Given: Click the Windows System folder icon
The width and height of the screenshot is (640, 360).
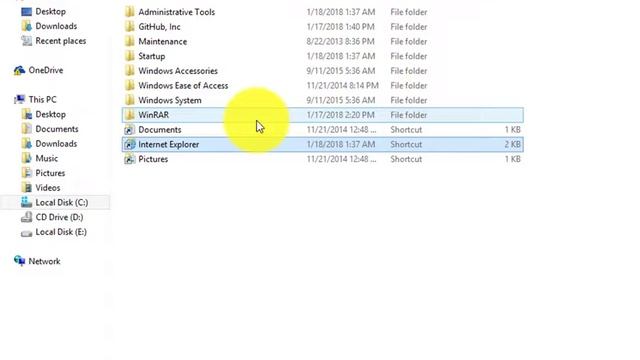Looking at the screenshot, I should pos(130,100).
